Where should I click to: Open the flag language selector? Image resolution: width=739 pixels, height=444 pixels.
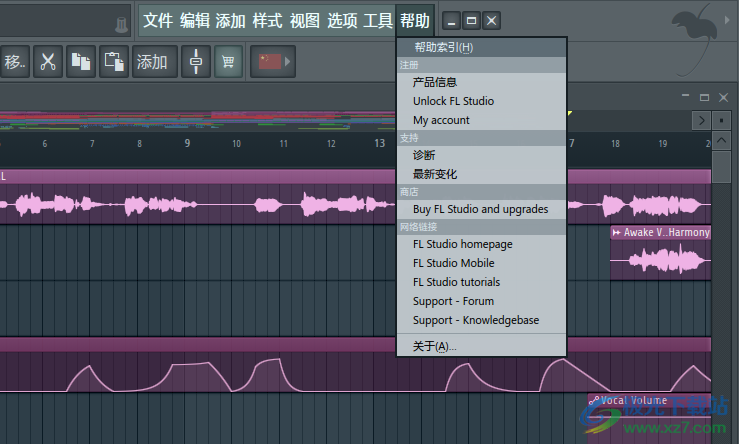pyautogui.click(x=273, y=61)
